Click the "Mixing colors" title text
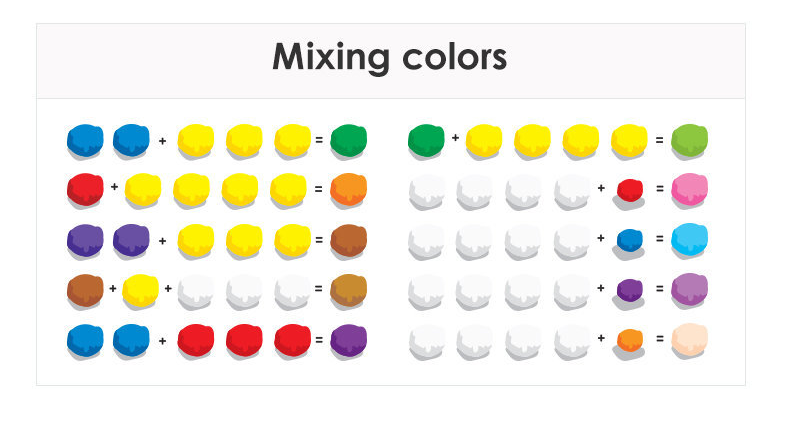The image size is (785, 424). 390,57
